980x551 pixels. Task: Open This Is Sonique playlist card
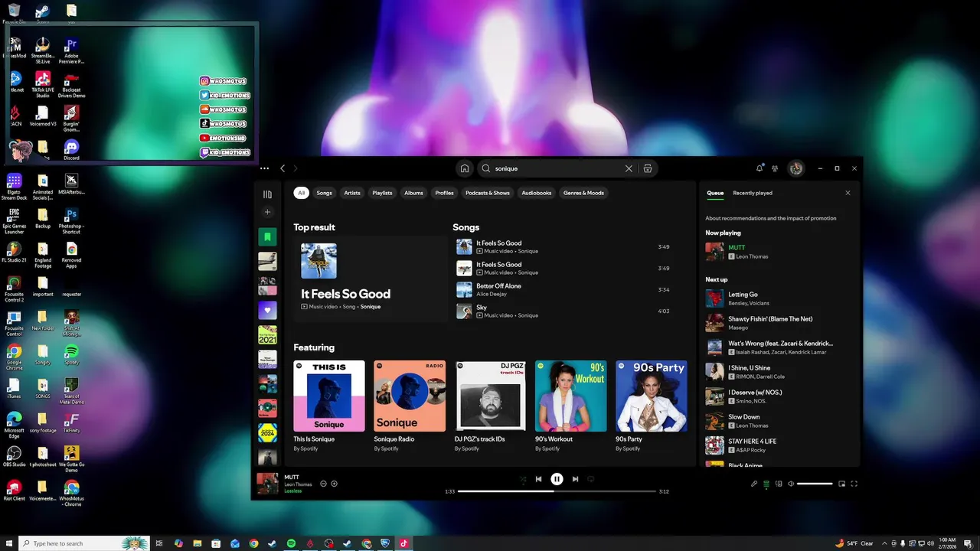click(x=329, y=406)
